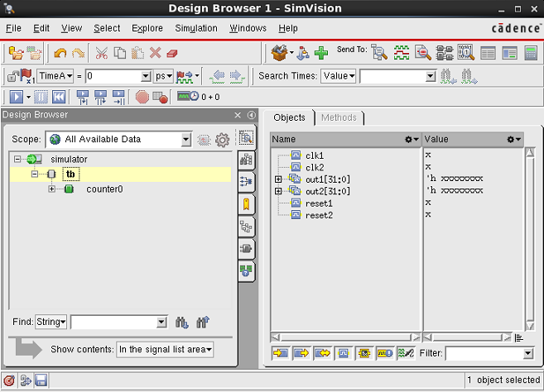Click the red eraser clear icon

(172, 54)
